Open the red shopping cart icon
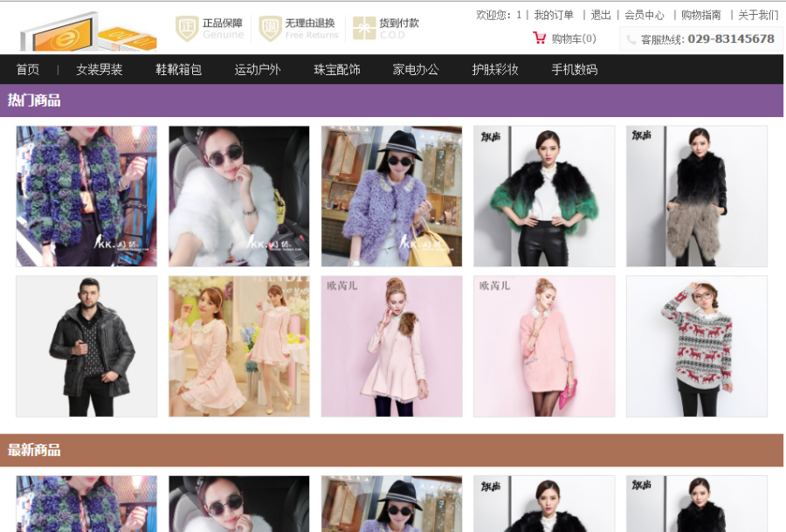Screen dimensions: 786x532 click(x=540, y=38)
